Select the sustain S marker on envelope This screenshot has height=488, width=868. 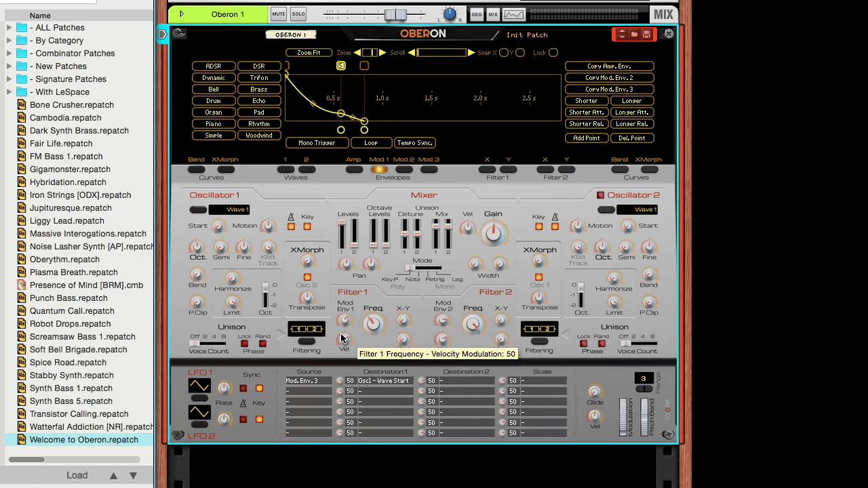(341, 66)
